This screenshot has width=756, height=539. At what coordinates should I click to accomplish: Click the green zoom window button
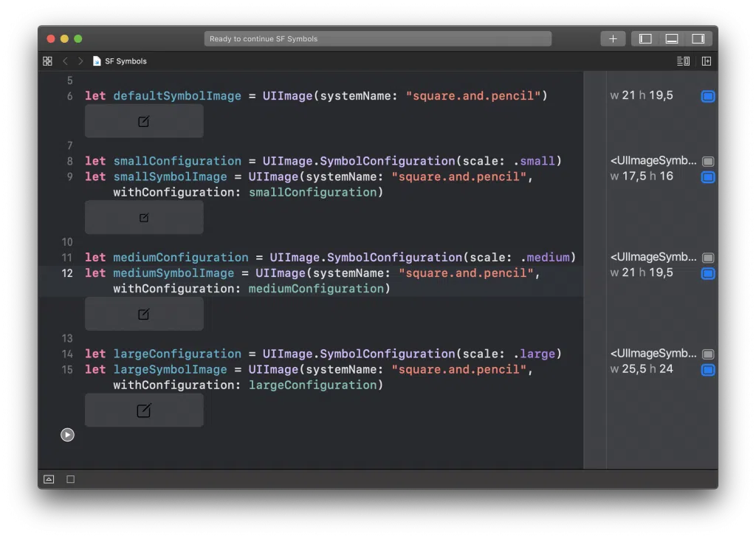[78, 38]
